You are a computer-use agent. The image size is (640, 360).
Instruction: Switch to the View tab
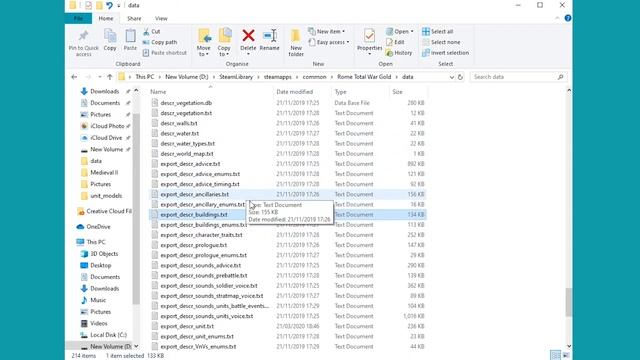click(161, 18)
